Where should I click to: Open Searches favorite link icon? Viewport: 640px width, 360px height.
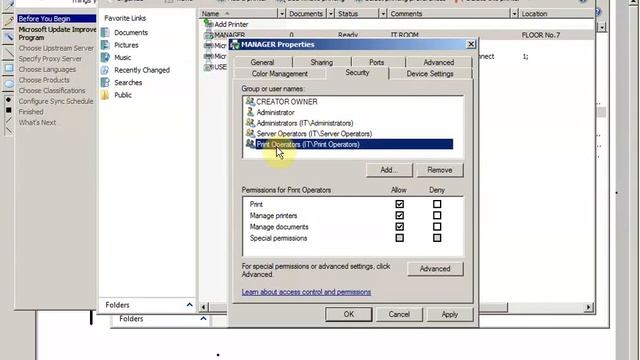point(105,82)
